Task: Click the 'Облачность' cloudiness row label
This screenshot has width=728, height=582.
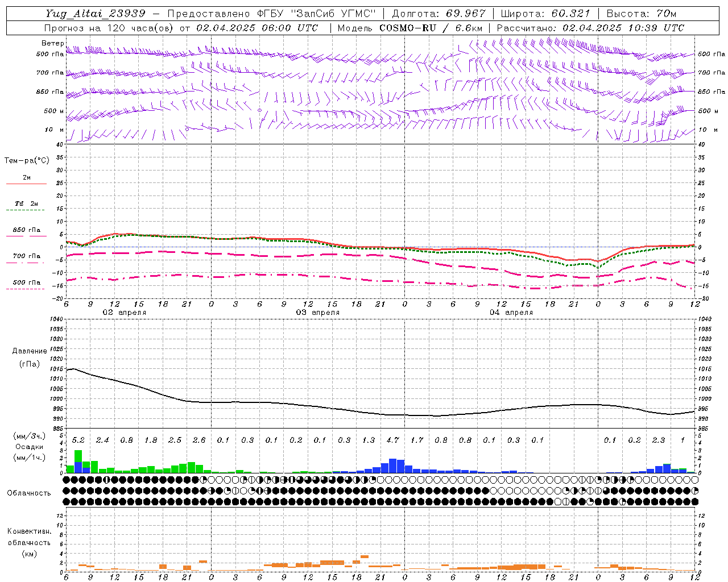Action: point(29,493)
